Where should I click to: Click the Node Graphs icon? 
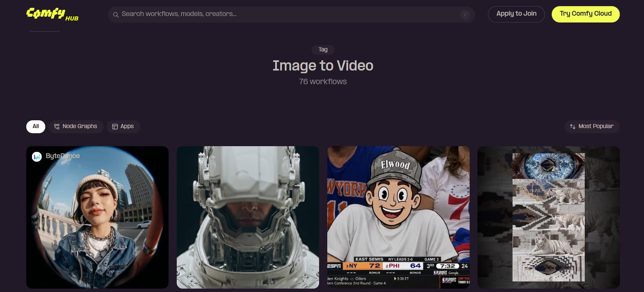(x=57, y=126)
